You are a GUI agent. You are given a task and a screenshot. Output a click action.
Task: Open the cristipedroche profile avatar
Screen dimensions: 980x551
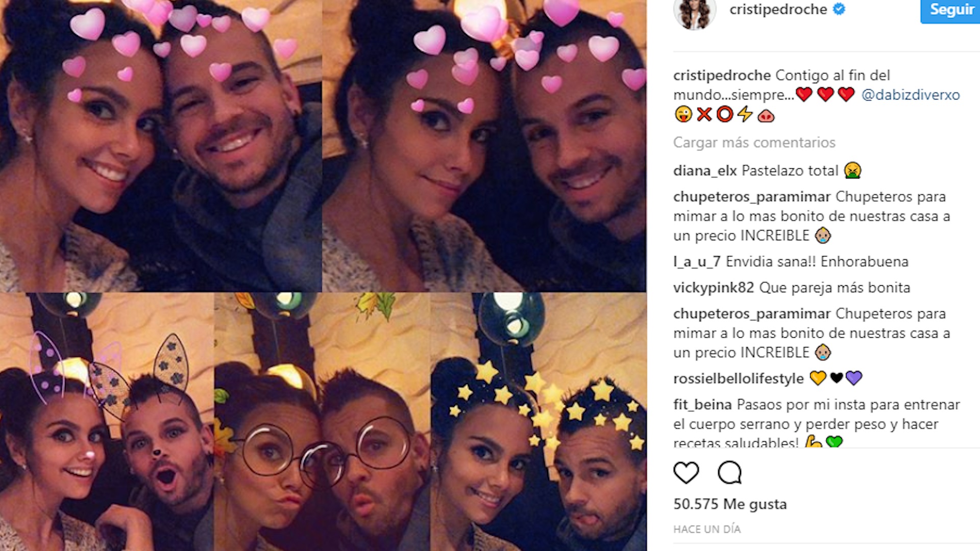[695, 13]
